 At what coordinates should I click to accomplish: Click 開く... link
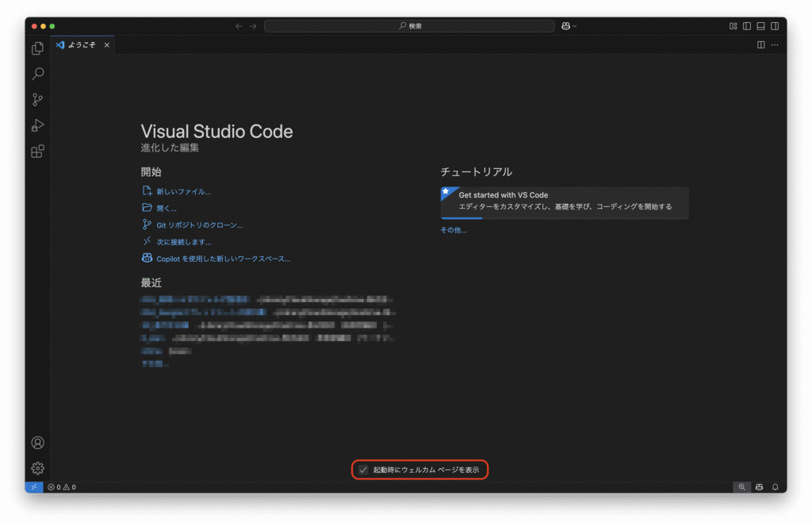167,209
